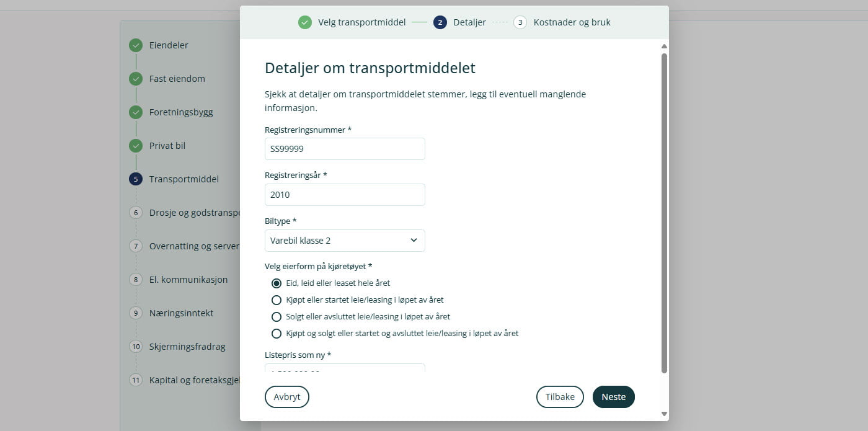Open the El. kommunikasjon section

click(x=188, y=280)
